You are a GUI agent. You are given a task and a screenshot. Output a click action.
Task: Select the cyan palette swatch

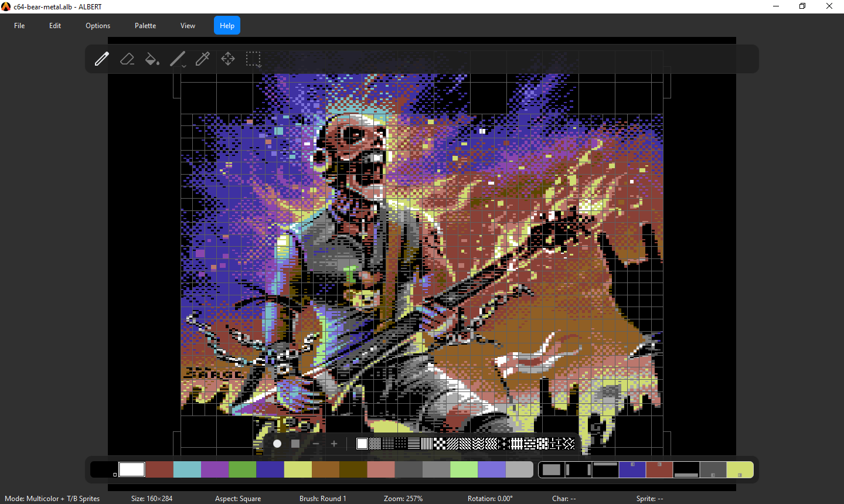pos(187,469)
